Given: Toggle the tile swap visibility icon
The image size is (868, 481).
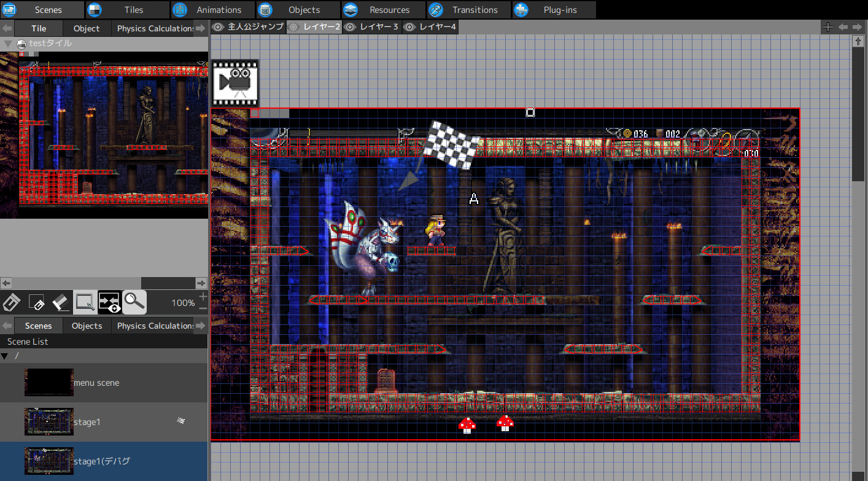Looking at the screenshot, I should pyautogui.click(x=109, y=302).
